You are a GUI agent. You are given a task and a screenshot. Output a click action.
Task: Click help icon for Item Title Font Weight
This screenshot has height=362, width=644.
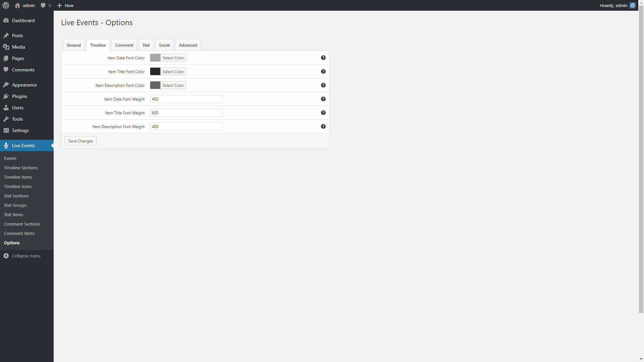tap(323, 113)
